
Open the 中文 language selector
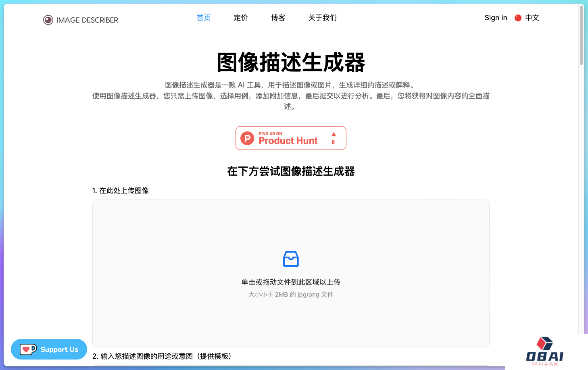coord(532,18)
